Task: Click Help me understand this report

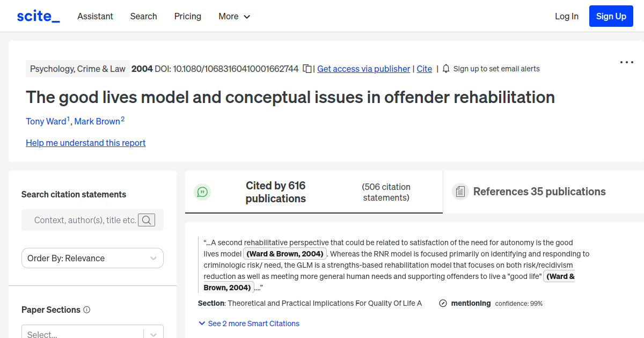Action: pos(85,143)
